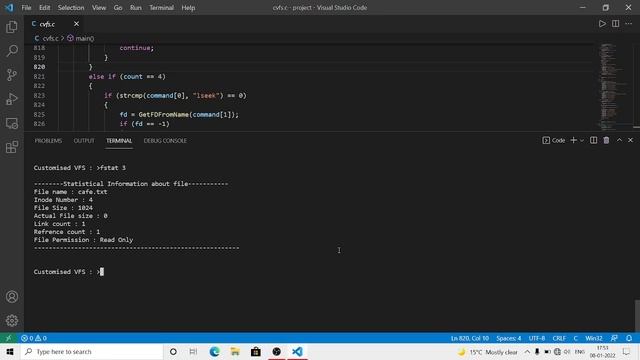The width and height of the screenshot is (640, 360).
Task: Open the Explorer view in activity bar
Action: (12, 27)
